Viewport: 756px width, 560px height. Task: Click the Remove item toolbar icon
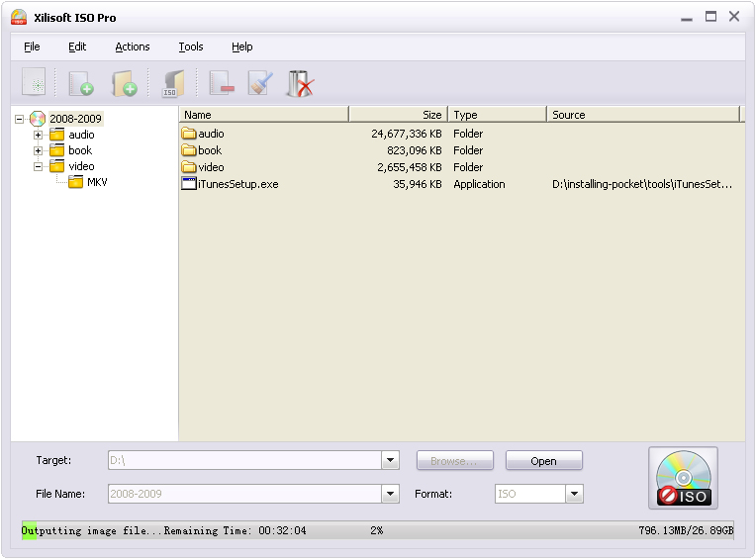click(x=221, y=82)
